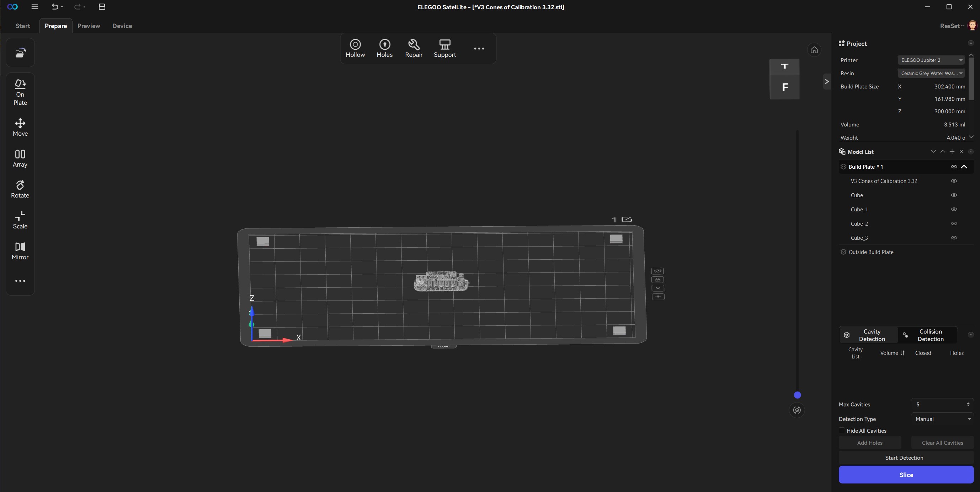Toggle visibility of Cube_3
The height and width of the screenshot is (492, 980).
click(954, 238)
